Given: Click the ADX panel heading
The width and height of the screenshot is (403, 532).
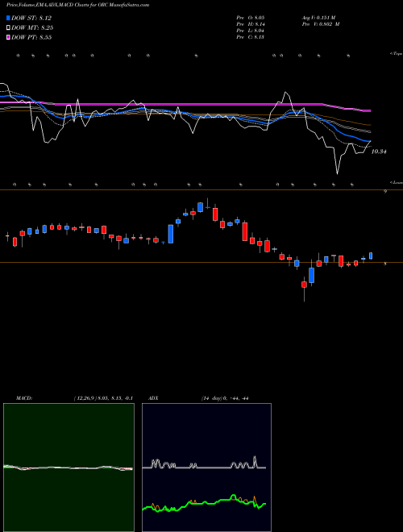Looking at the screenshot, I should (x=154, y=398).
